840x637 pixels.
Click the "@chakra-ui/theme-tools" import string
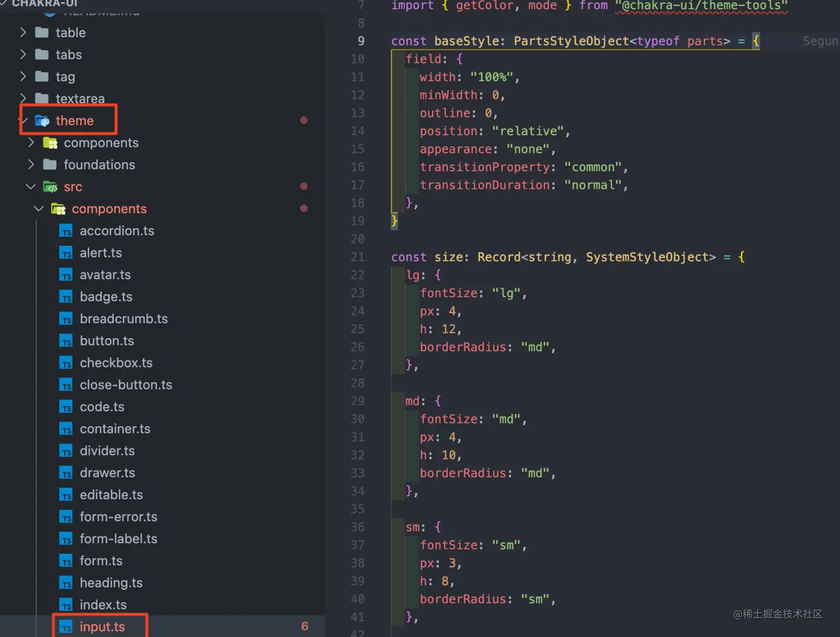(701, 6)
